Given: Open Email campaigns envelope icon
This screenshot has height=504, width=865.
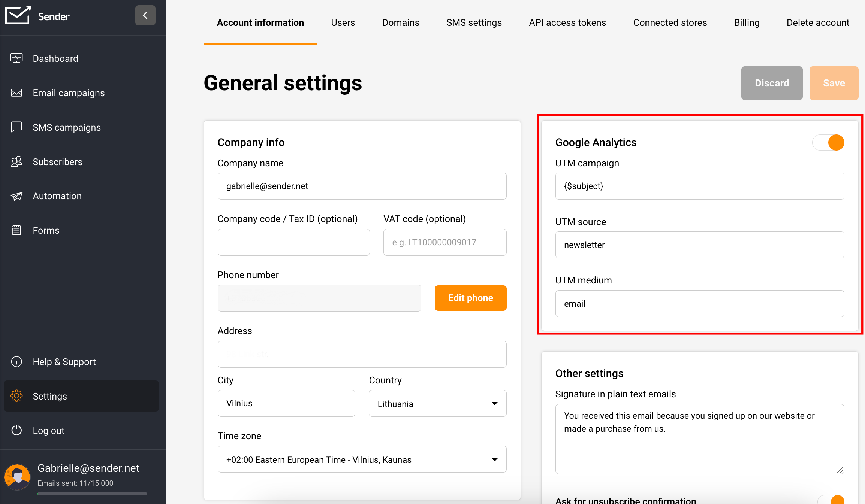Looking at the screenshot, I should click(x=16, y=92).
